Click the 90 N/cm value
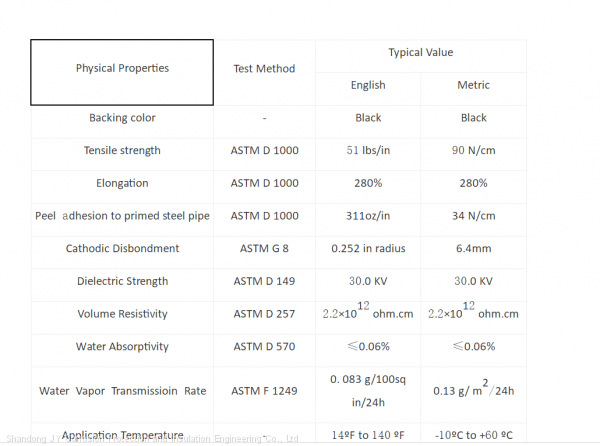600x446 pixels. tap(473, 151)
